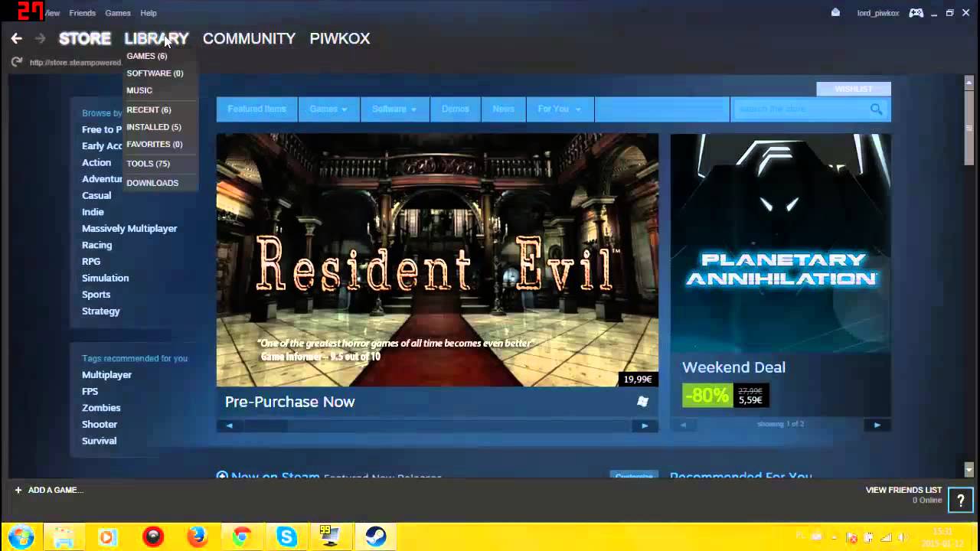The image size is (980, 551).
Task: Click the forward navigation arrow
Action: click(40, 38)
